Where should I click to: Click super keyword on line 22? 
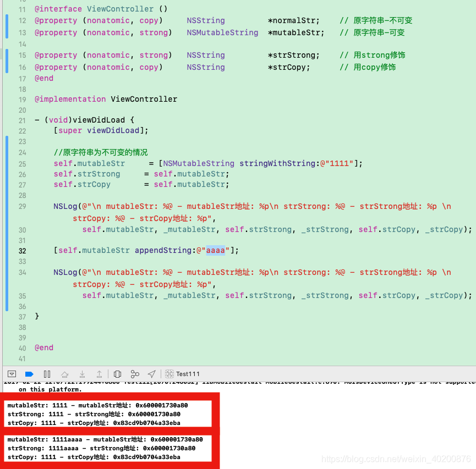70,130
